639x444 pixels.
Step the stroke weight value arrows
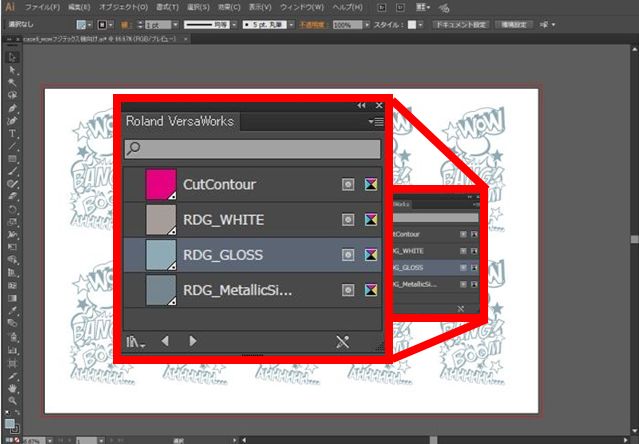140,25
